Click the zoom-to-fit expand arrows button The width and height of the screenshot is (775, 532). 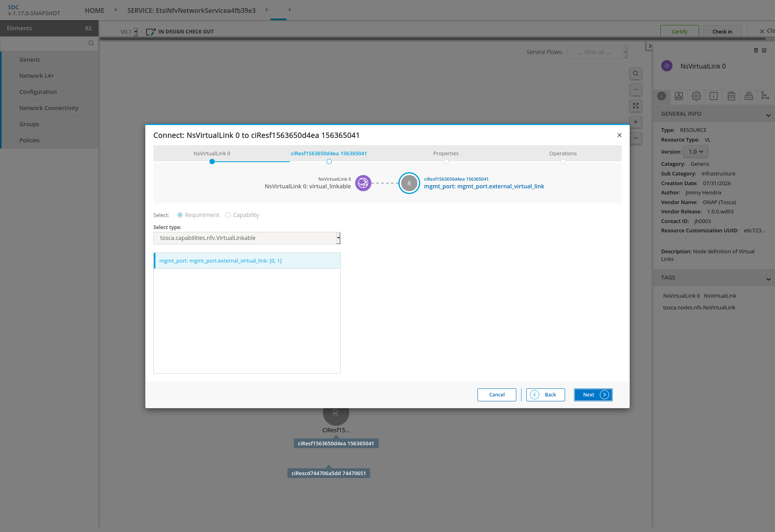click(x=636, y=106)
